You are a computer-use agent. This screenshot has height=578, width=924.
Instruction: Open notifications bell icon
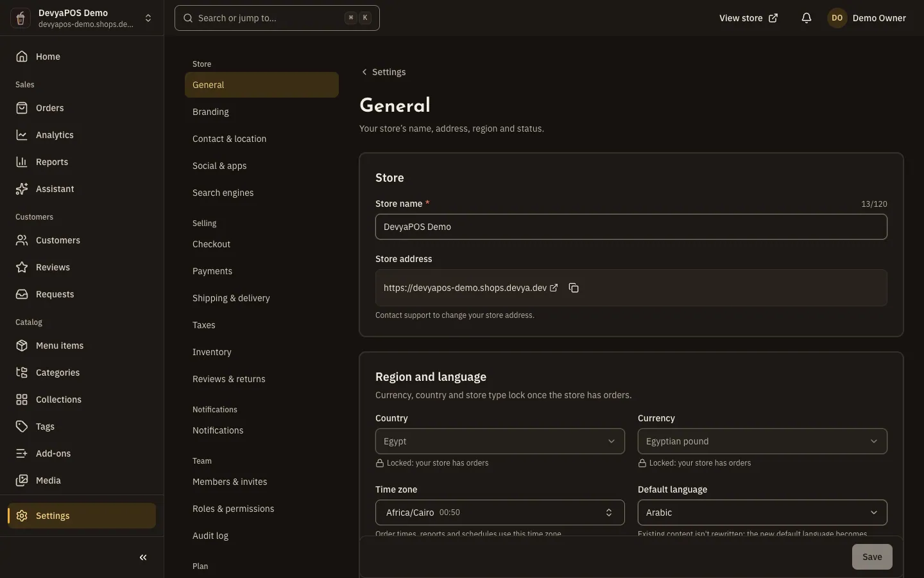[807, 18]
